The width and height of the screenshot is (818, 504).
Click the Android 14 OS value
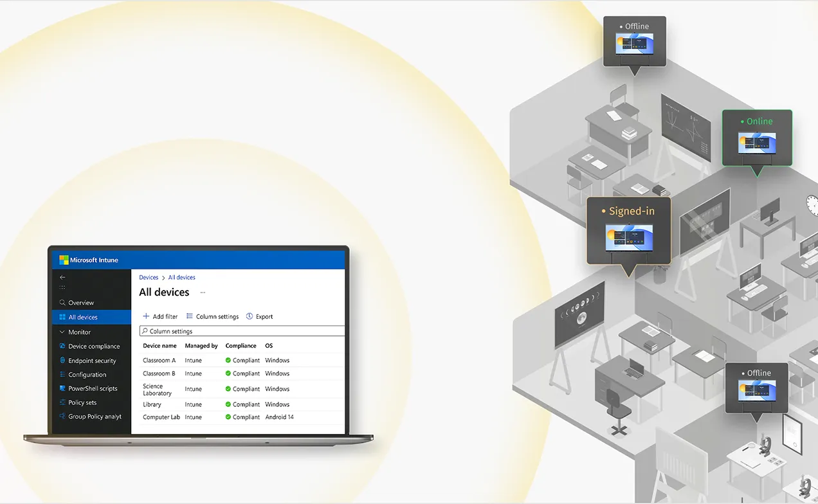pyautogui.click(x=280, y=417)
